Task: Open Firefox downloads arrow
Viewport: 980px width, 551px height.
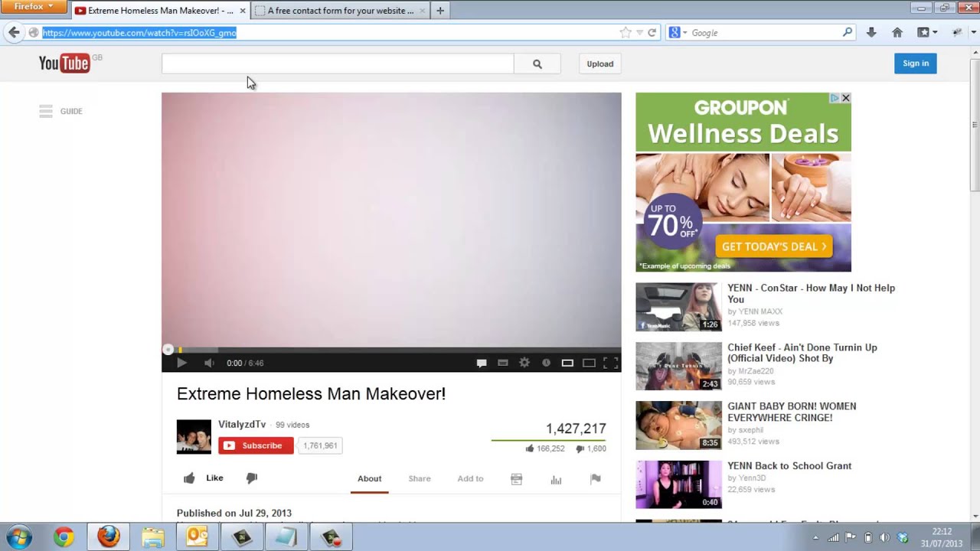Action: click(871, 32)
